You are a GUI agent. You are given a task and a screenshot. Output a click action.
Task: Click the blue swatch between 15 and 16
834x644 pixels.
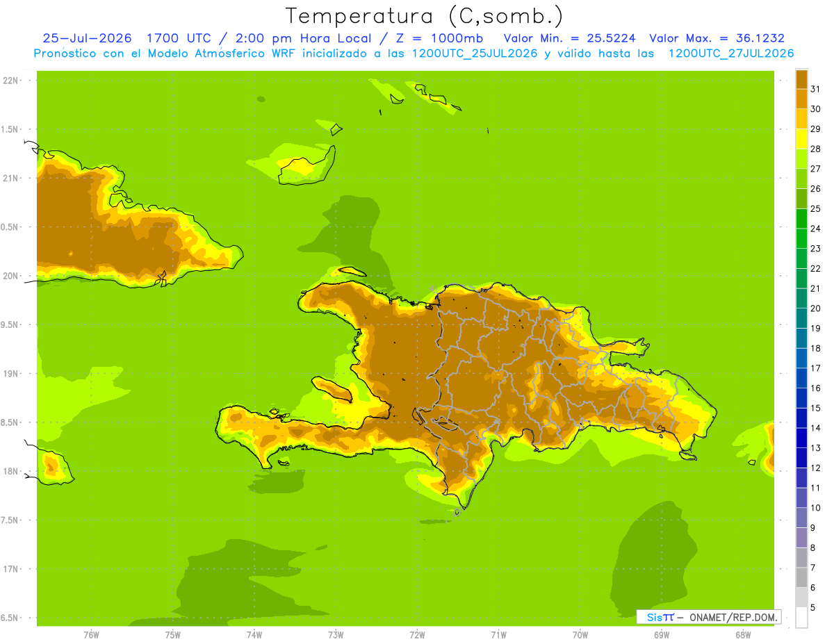pos(801,398)
